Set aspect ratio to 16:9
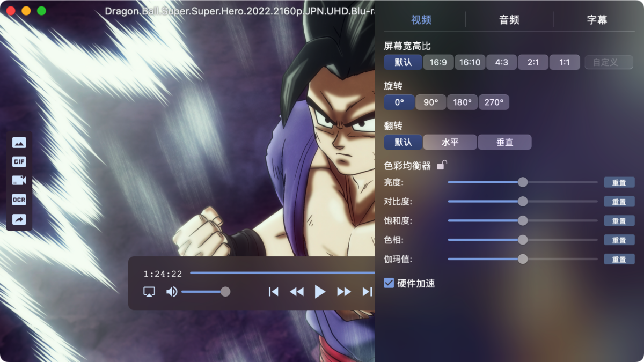 point(438,62)
